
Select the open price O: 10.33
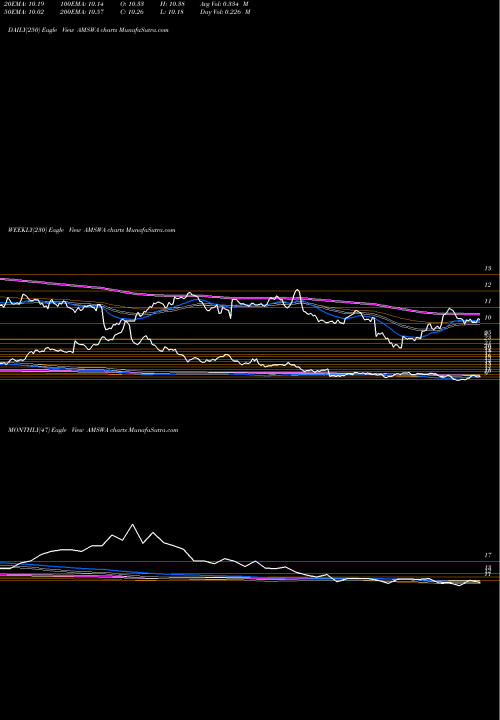(x=133, y=4)
